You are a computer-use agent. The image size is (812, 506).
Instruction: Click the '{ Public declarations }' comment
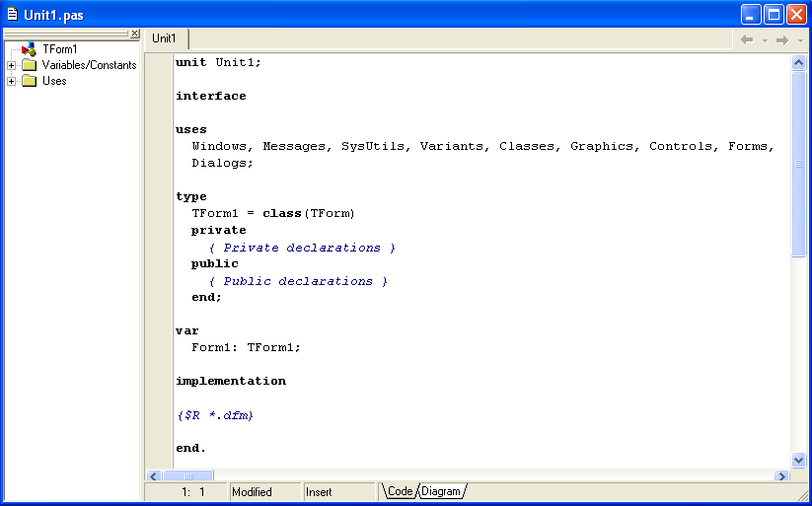(298, 281)
